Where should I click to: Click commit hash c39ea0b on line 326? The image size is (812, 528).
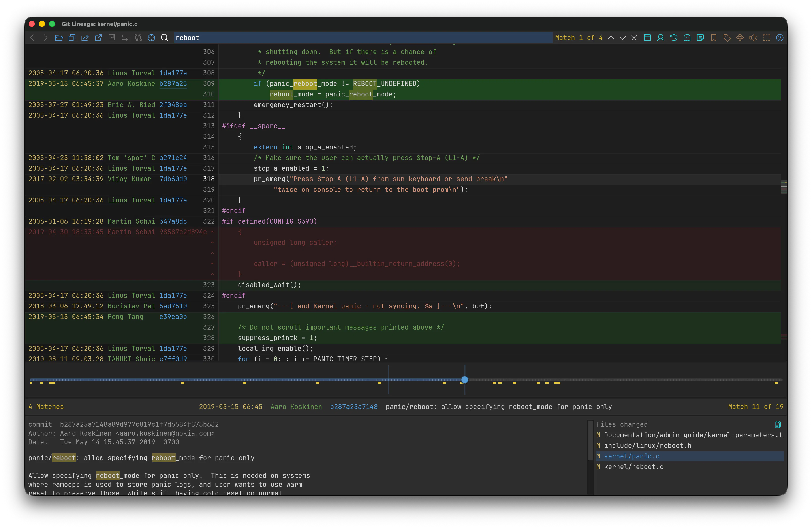pyautogui.click(x=173, y=317)
